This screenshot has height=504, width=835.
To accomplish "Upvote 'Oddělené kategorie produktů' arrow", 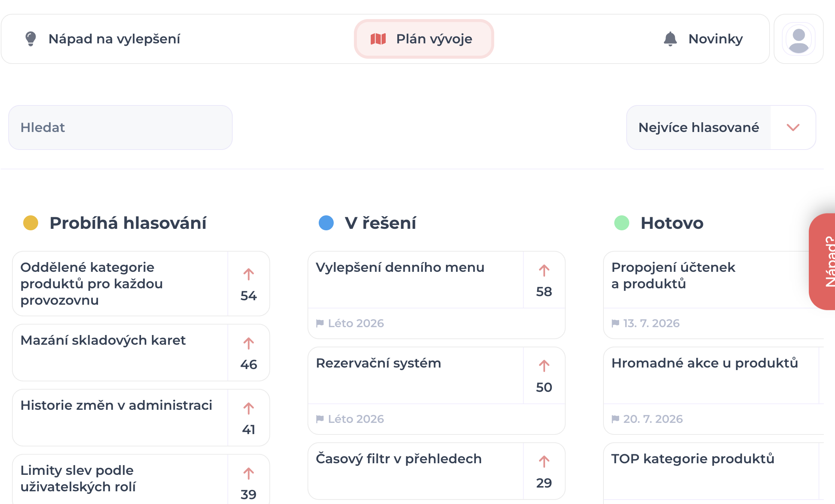I will [x=248, y=274].
